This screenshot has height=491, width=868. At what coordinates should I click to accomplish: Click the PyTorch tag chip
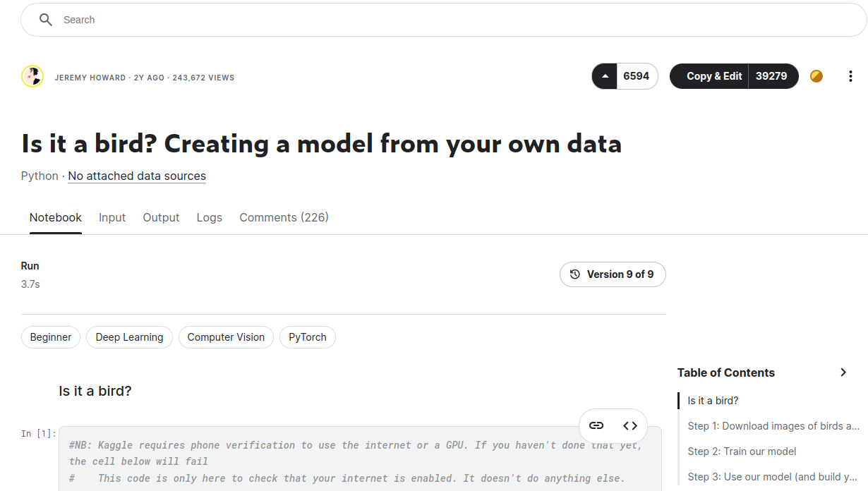308,337
